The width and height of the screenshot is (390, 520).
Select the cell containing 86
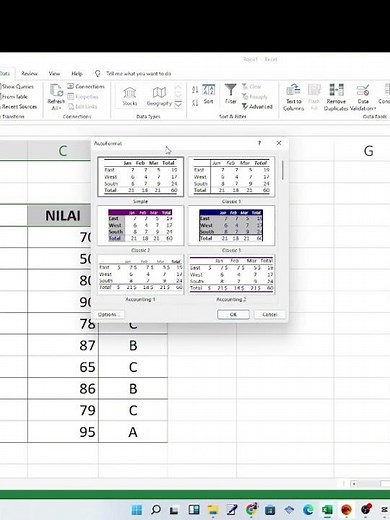click(63, 389)
